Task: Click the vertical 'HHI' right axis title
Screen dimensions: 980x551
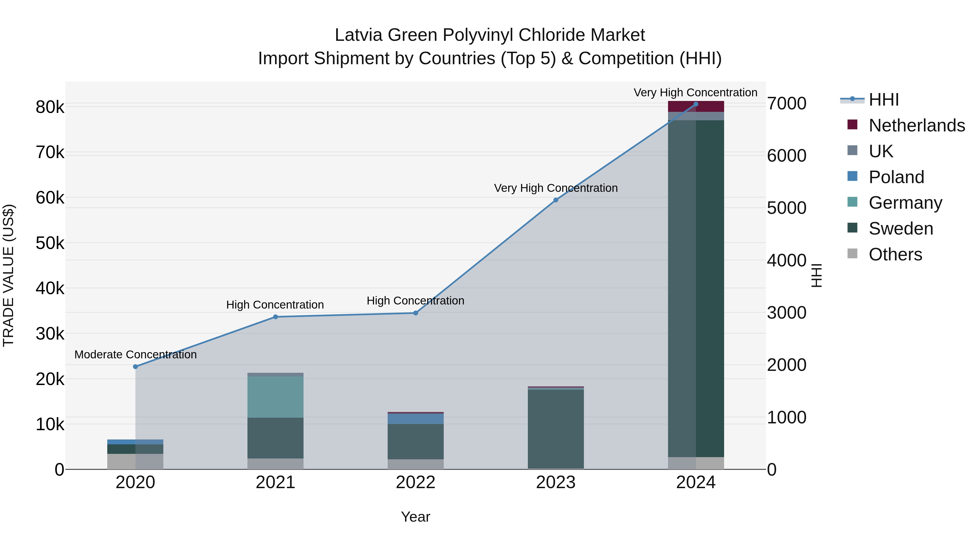Action: click(816, 275)
